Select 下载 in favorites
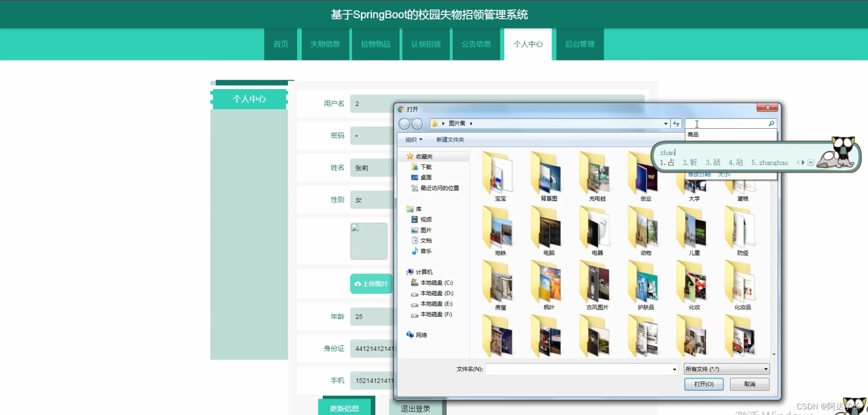This screenshot has height=415, width=868. pos(421,167)
